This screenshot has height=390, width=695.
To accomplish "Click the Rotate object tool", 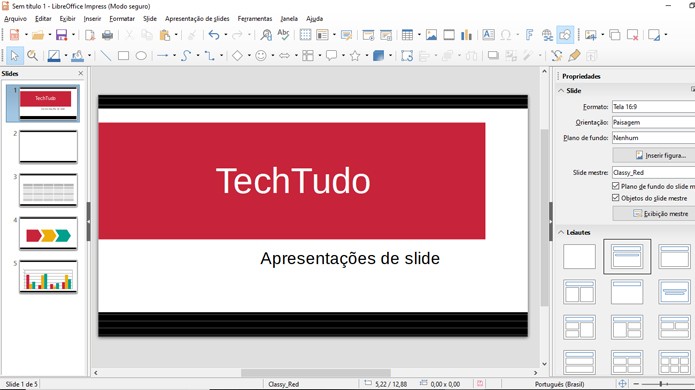I will (x=406, y=55).
